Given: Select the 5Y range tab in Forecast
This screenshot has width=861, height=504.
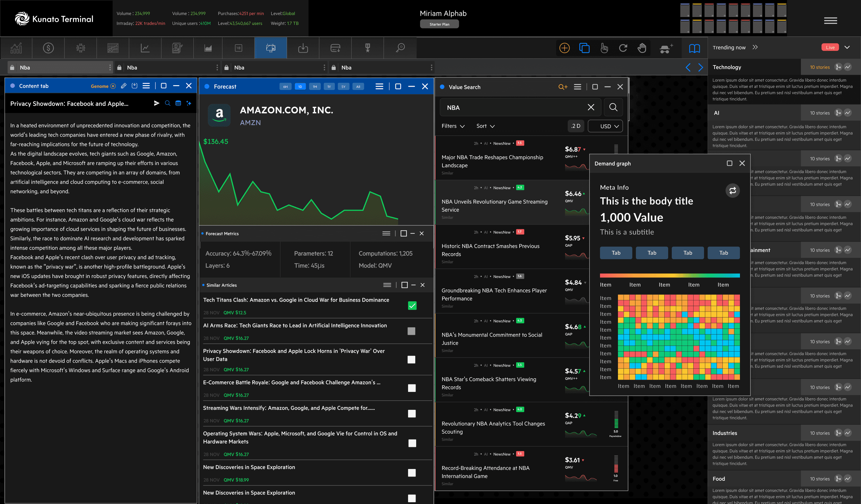Looking at the screenshot, I should pos(344,86).
